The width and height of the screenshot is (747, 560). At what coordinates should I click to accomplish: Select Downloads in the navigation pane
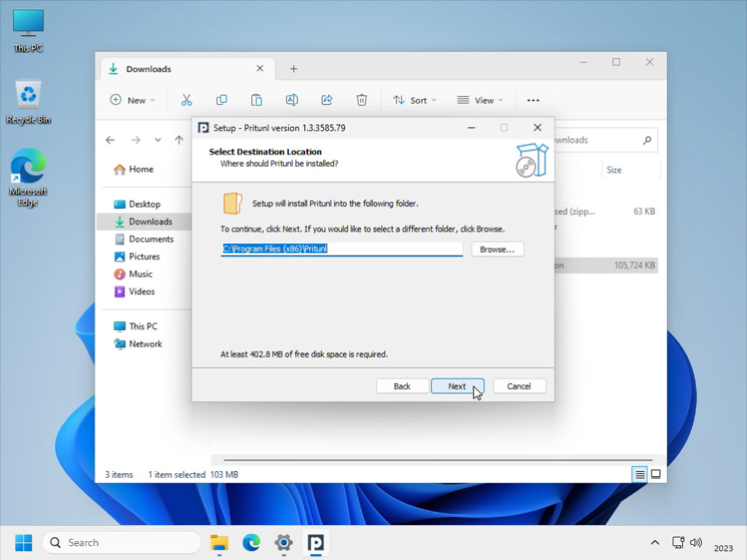144,222
